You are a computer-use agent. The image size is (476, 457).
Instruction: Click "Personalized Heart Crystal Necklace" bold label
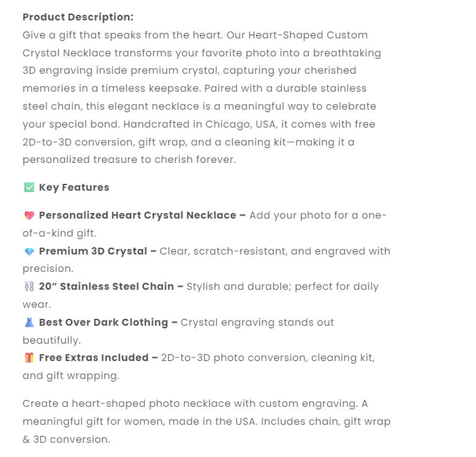click(137, 215)
